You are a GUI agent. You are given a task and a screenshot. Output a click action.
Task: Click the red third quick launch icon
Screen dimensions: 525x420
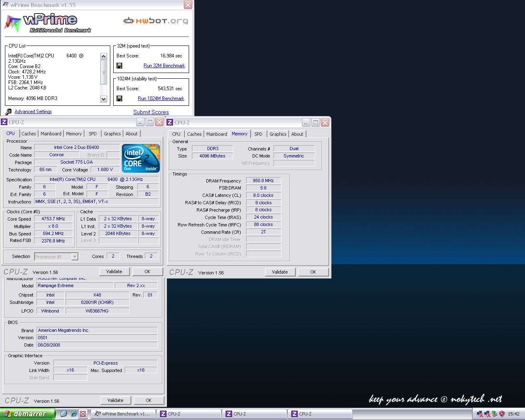(x=83, y=414)
